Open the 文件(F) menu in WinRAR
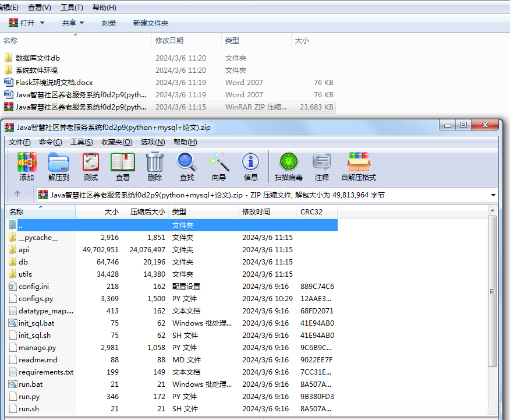510x420 pixels. pyautogui.click(x=20, y=142)
